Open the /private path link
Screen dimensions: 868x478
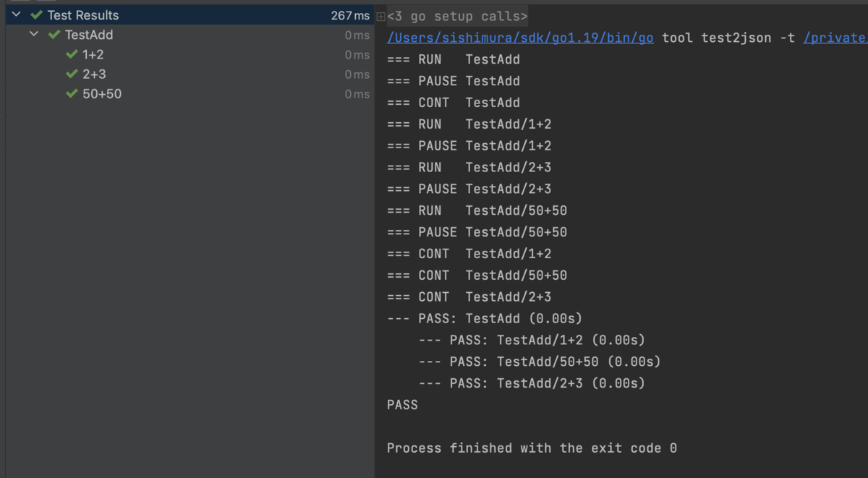click(x=835, y=38)
